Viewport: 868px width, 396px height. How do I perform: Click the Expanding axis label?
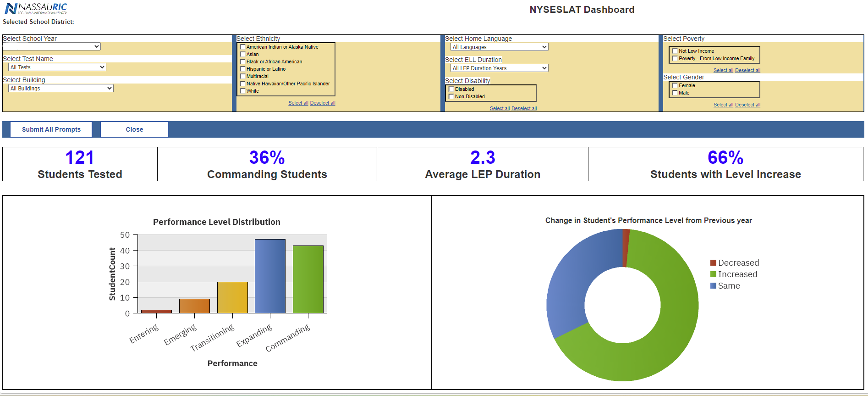254,335
